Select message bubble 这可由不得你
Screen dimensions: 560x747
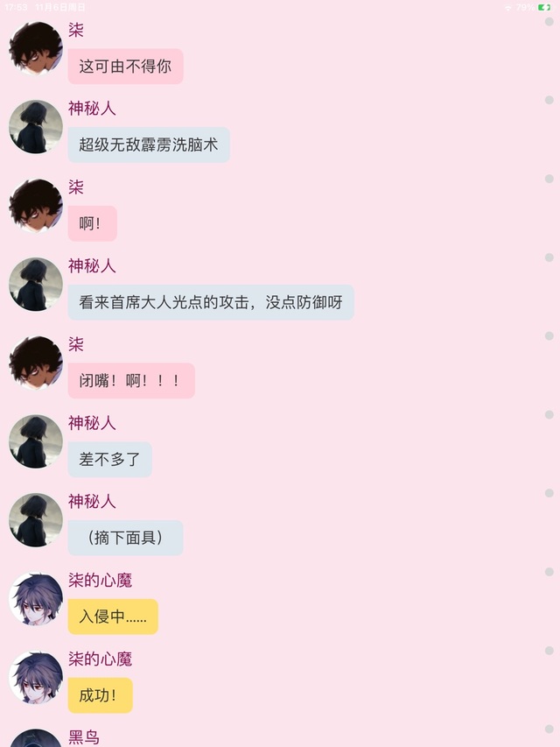click(x=125, y=67)
